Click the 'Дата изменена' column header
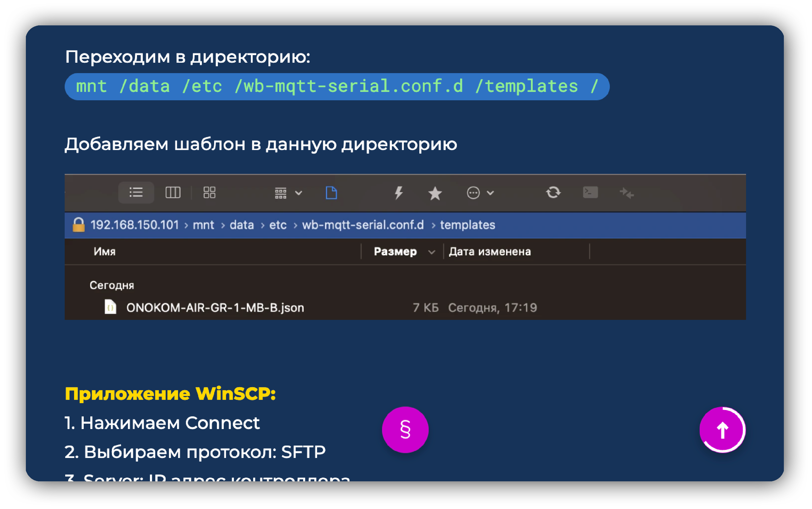Image resolution: width=812 pixels, height=509 pixels. [x=489, y=252]
